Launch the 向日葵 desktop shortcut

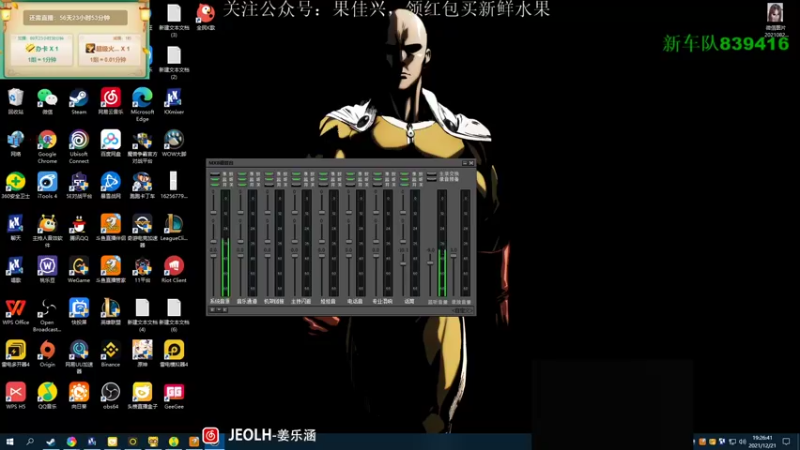(x=79, y=396)
